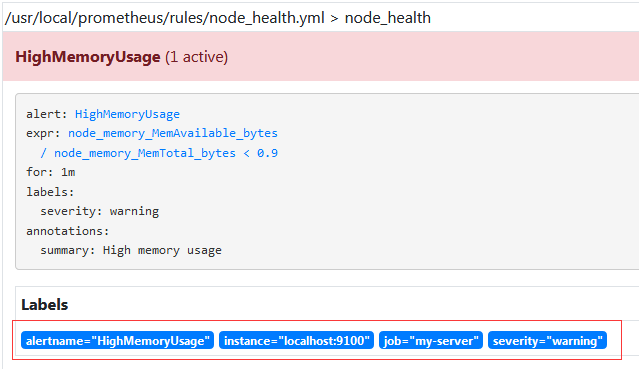Click node_memory_MemTotal_bytes in the expression
The width and height of the screenshot is (639, 369).
point(145,153)
